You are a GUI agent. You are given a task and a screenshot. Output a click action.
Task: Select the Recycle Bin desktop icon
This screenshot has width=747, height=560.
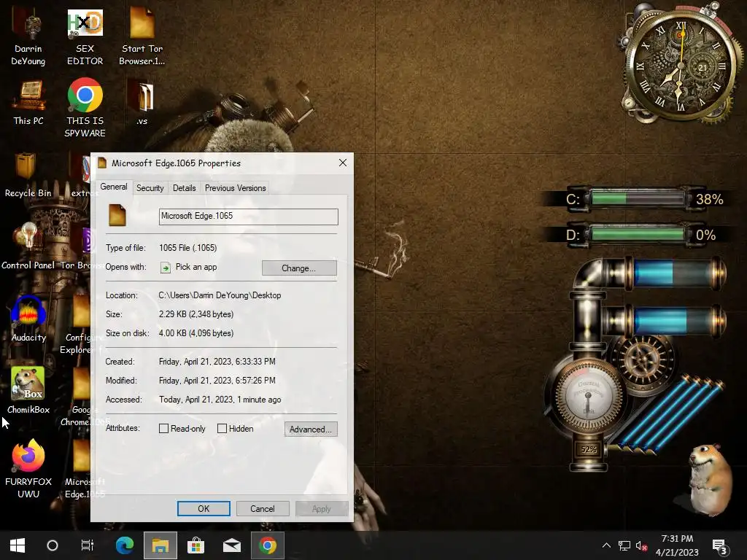click(28, 175)
